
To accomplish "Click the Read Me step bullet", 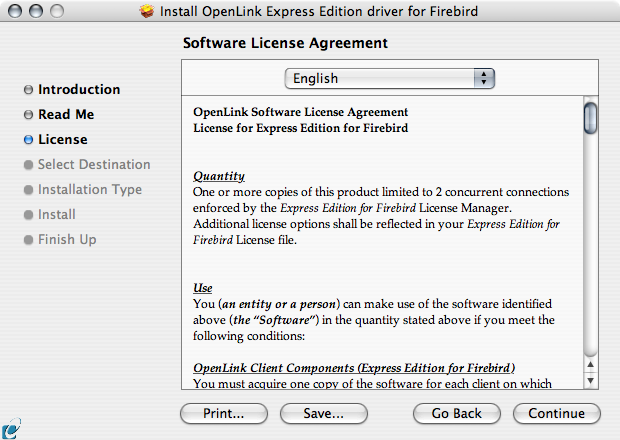I will [28, 115].
